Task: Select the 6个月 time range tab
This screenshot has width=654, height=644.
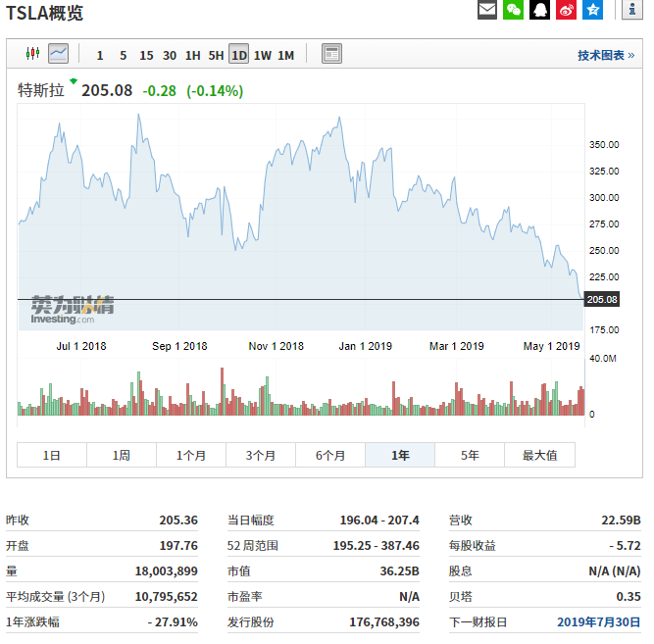Action: click(330, 455)
